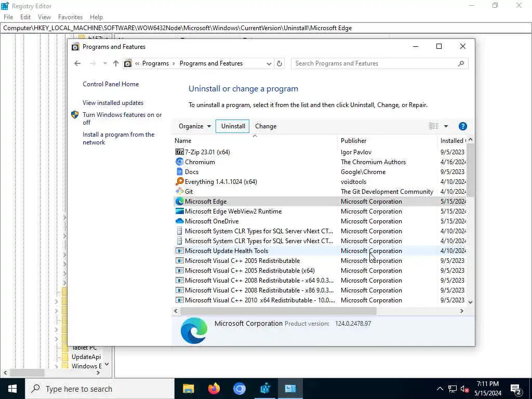The height and width of the screenshot is (399, 532).
Task: Show hidden system tray icons
Action: tap(440, 389)
